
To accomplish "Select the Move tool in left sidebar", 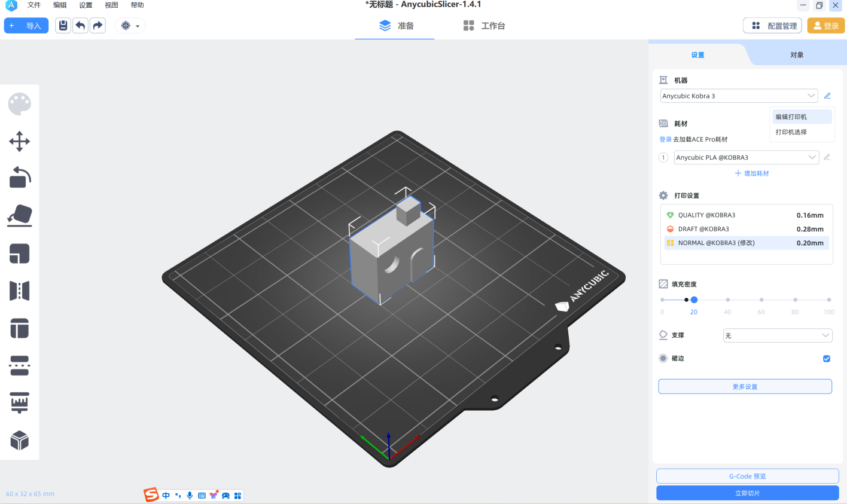I will [x=19, y=142].
